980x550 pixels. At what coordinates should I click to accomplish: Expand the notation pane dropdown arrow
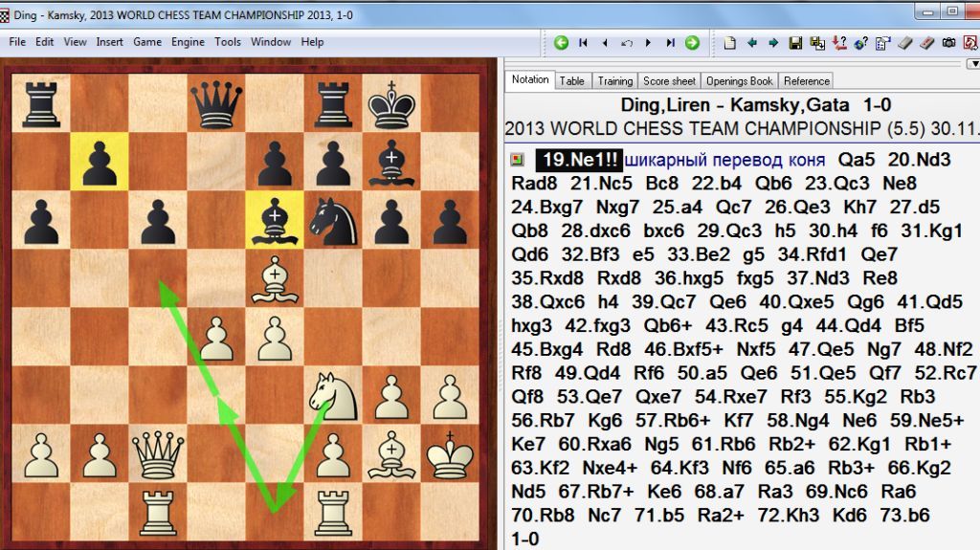pos(973,64)
